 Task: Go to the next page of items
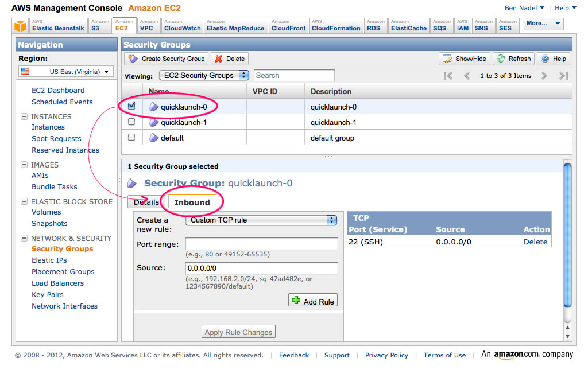pyautogui.click(x=544, y=76)
